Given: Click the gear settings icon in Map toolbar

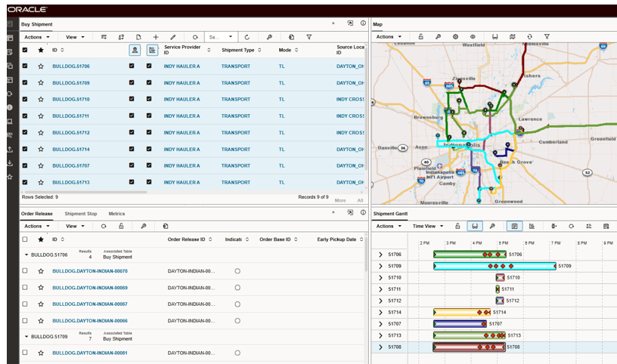Looking at the screenshot, I should click(x=455, y=36).
